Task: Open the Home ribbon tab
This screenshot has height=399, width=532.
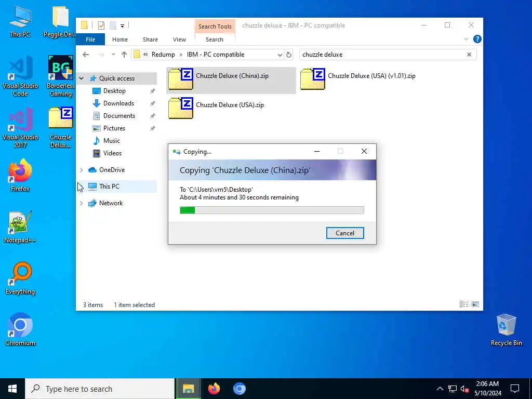Action: coord(120,39)
